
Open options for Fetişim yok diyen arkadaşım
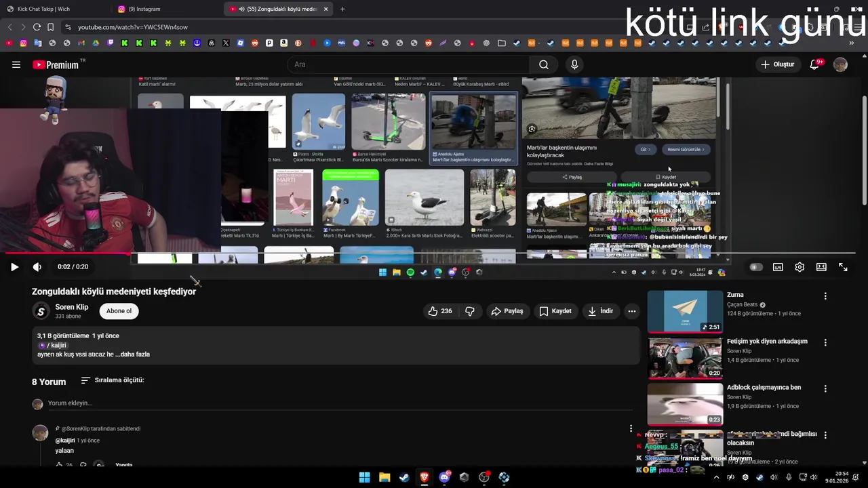[x=825, y=343]
